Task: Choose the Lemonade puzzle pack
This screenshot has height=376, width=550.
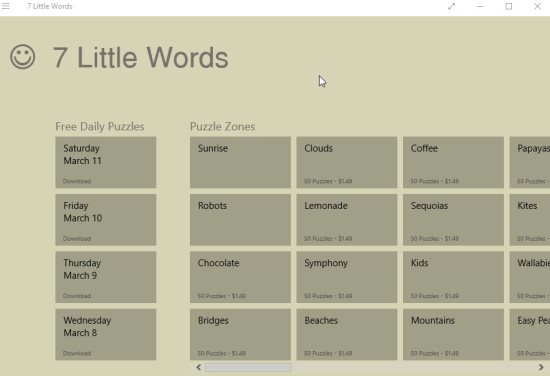Action: click(347, 220)
